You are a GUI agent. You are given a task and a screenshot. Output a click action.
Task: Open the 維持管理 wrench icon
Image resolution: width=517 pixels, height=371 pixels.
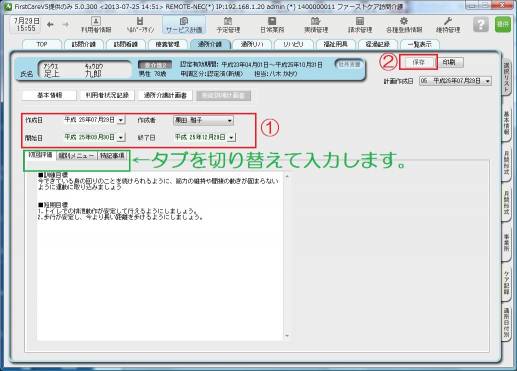point(448,25)
